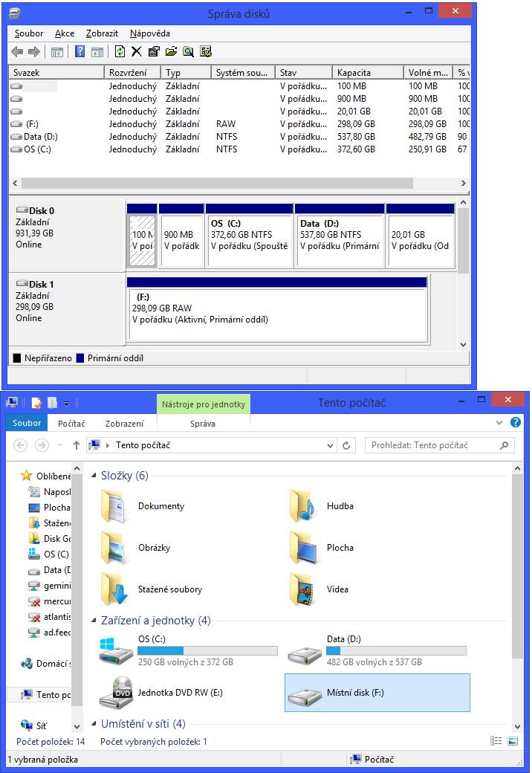This screenshot has height=773, width=532.
Task: Collapse the Umístění v síti (4) group
Action: pos(94,724)
